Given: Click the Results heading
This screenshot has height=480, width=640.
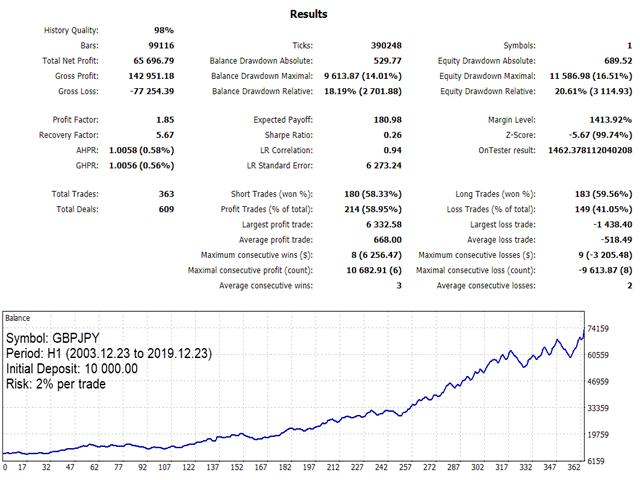Looking at the screenshot, I should point(309,14).
